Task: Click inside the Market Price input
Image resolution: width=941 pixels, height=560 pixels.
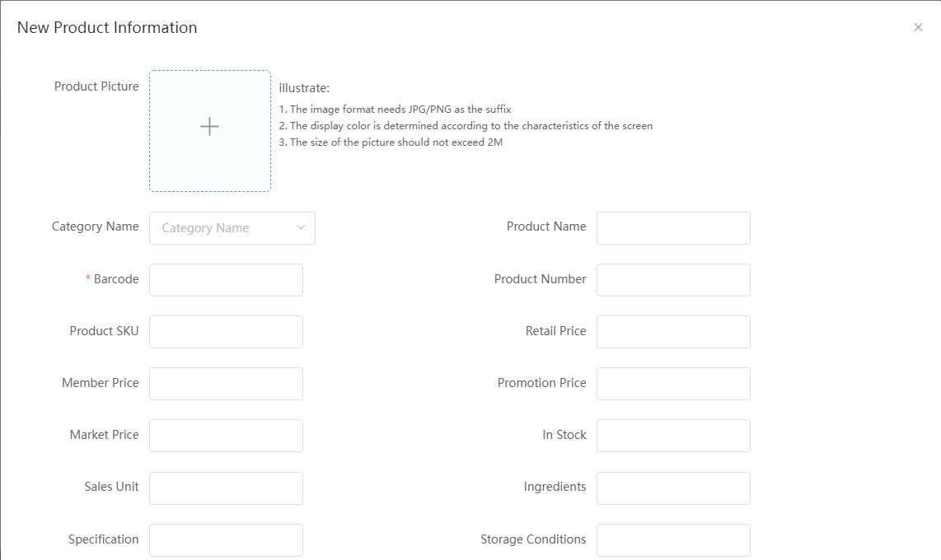Action: coord(226,436)
